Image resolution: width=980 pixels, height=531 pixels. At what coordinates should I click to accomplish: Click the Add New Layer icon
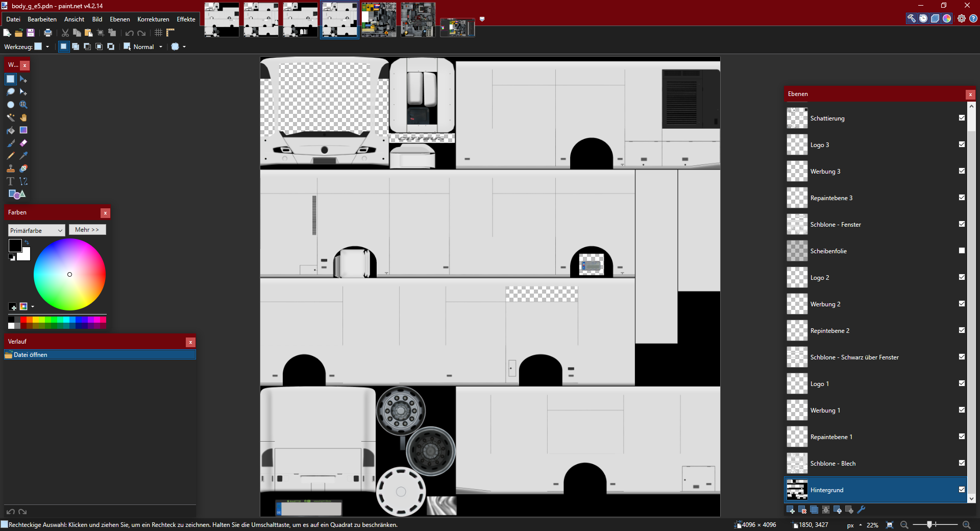(x=791, y=510)
